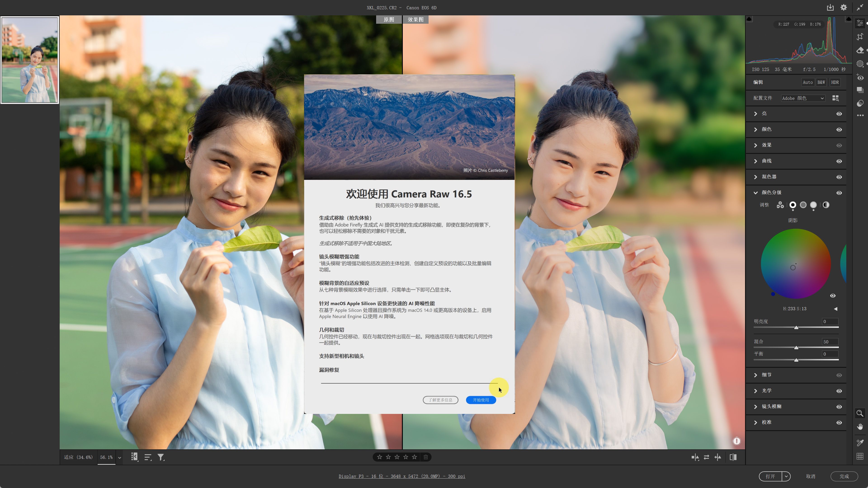Select the XKL_0225 filmstrip thumbnail
The height and width of the screenshot is (488, 868).
click(30, 60)
